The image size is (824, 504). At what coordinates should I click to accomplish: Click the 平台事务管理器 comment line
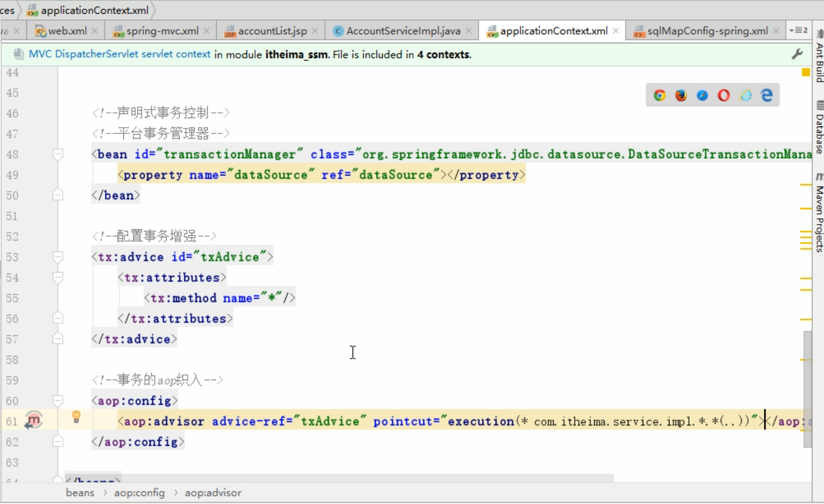pos(161,133)
